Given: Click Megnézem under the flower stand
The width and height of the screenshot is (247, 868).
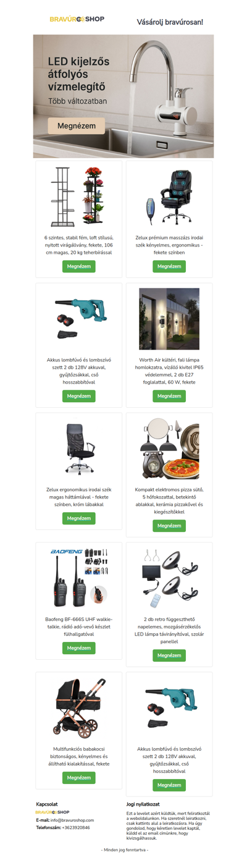Looking at the screenshot, I should (78, 266).
